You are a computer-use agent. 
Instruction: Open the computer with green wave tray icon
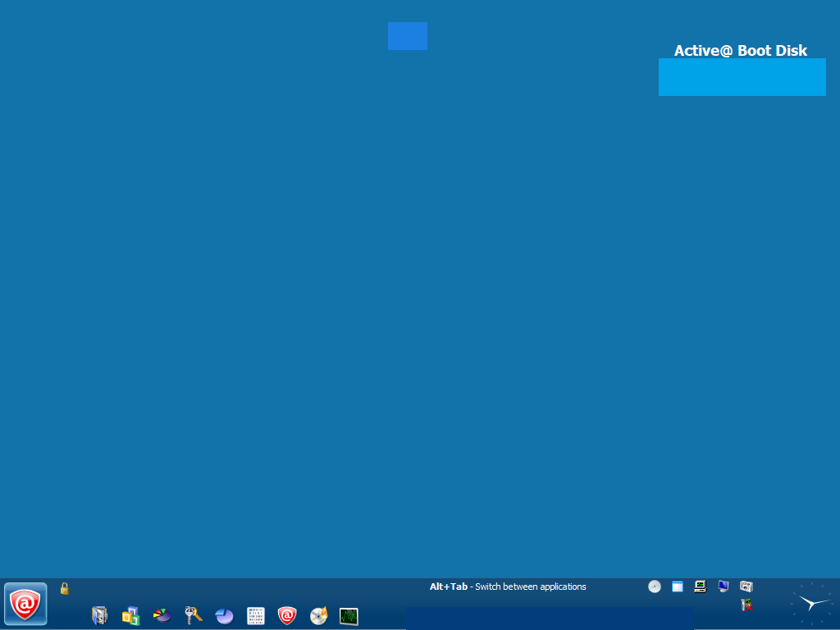coord(701,586)
